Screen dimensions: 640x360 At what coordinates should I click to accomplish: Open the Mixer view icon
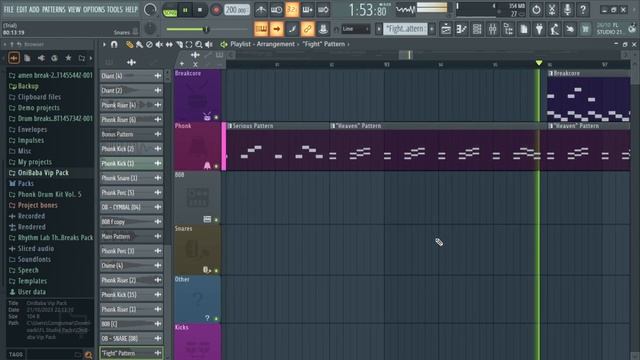(492, 29)
